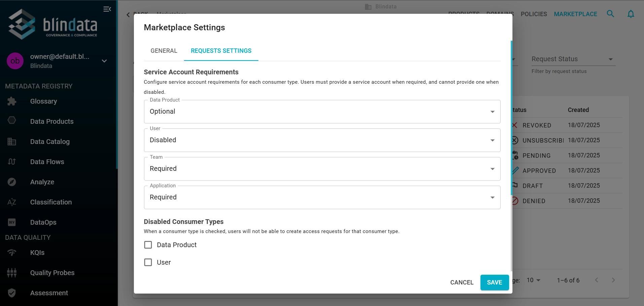The width and height of the screenshot is (644, 306).
Task: Go to Analyze in sidebar
Action: [x=42, y=182]
